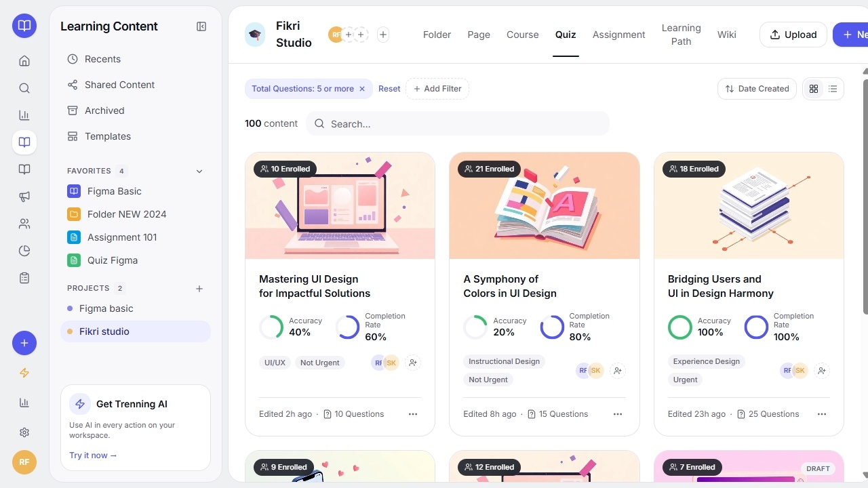Open the Add Filter menu
Image resolution: width=868 pixels, height=488 pixels.
(x=437, y=89)
